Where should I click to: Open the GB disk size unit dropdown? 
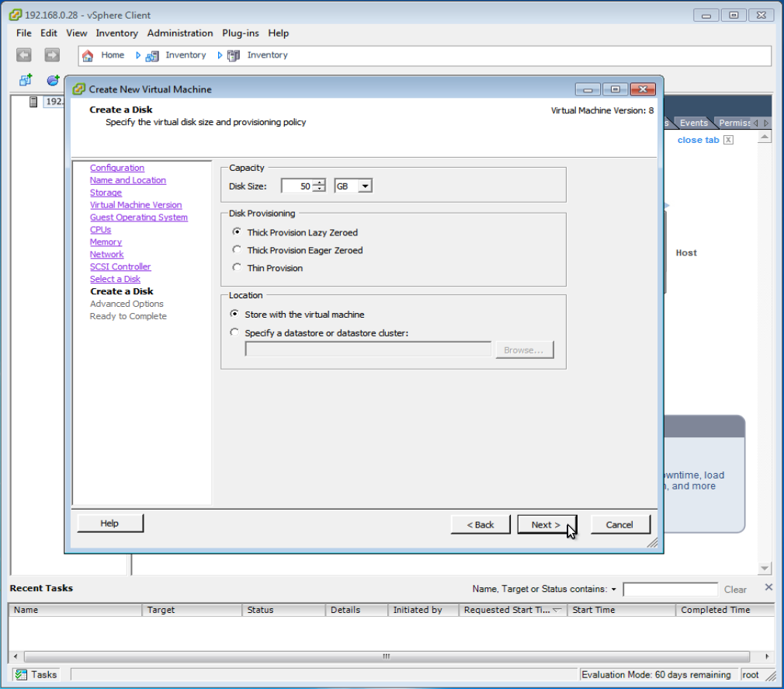coord(366,186)
